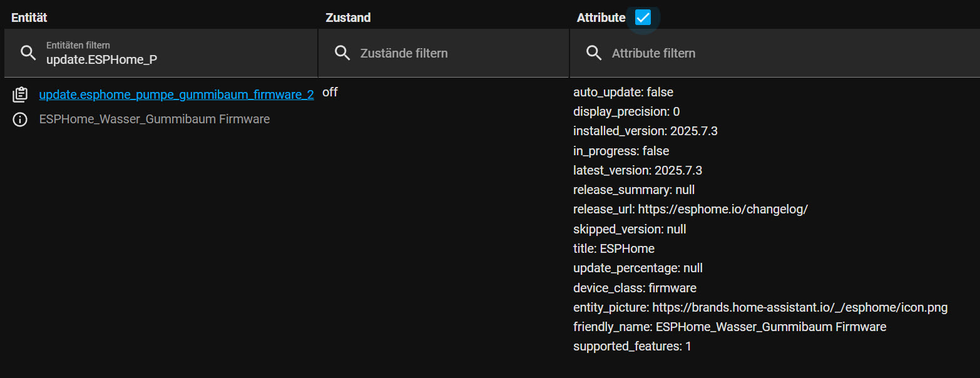The height and width of the screenshot is (378, 980).
Task: Focus the Zustände filtern input field
Action: click(x=444, y=53)
